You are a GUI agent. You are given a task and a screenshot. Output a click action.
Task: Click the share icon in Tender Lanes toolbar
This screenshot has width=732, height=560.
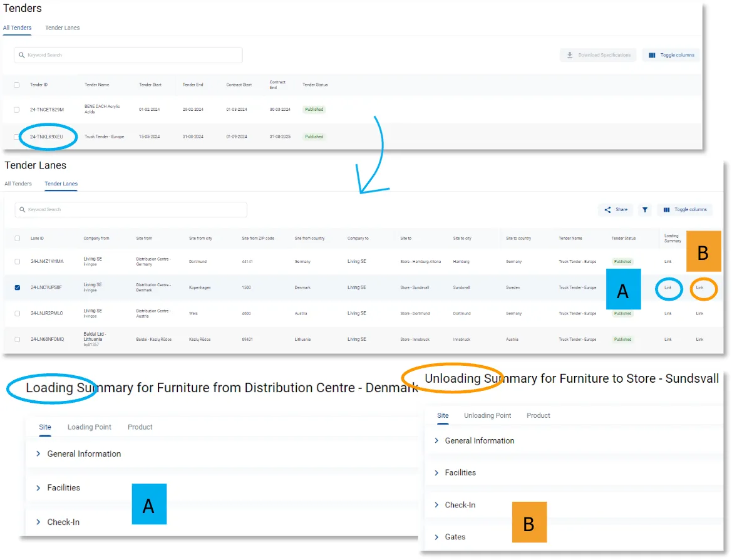click(607, 210)
